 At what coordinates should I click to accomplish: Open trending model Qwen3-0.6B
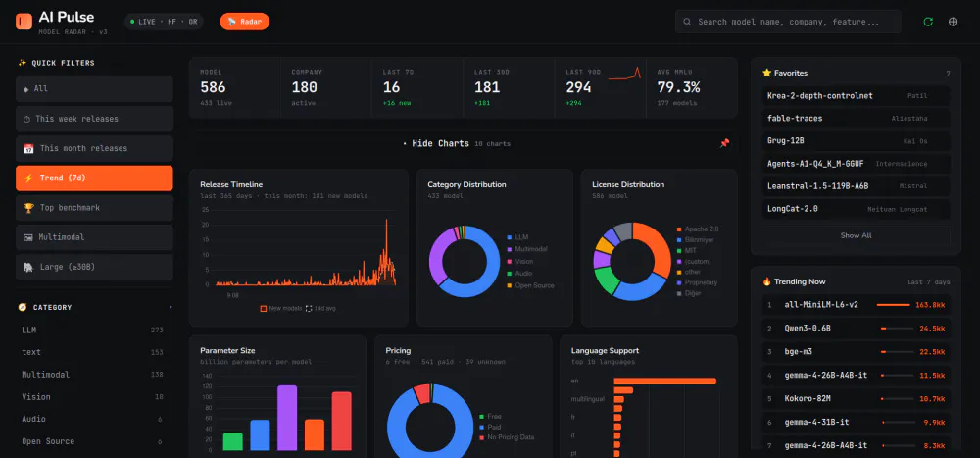pyautogui.click(x=856, y=328)
